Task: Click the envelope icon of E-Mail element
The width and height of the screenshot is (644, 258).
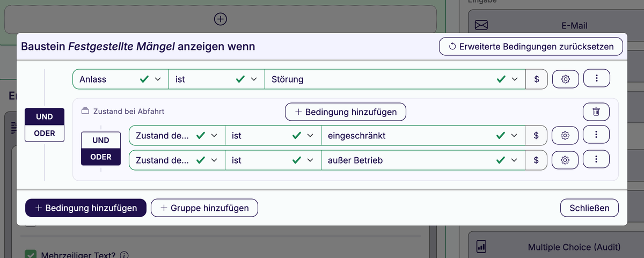Action: (481, 25)
